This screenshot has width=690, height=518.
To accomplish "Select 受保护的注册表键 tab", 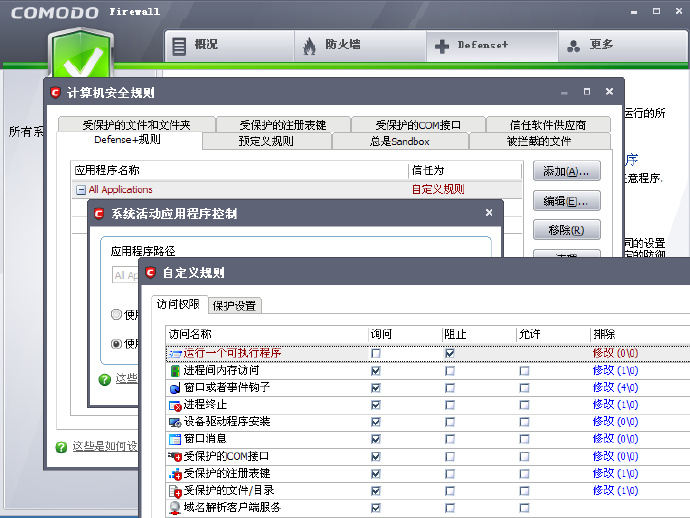I will pyautogui.click(x=283, y=125).
